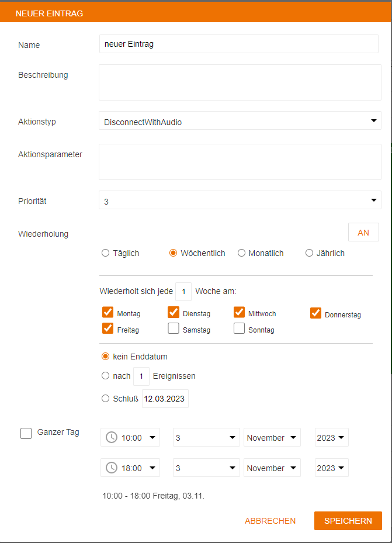Expand the start year 2023 dropdown
392x543 pixels.
[331, 437]
